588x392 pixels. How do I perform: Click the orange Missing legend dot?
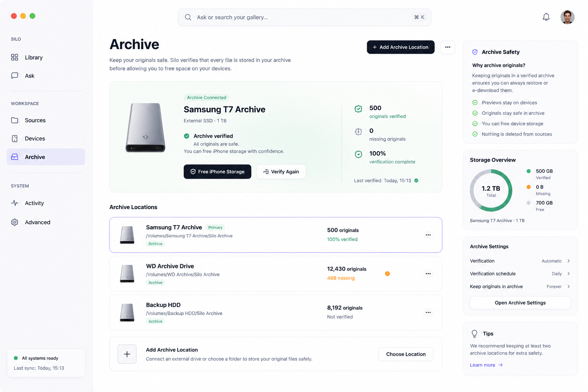point(529,187)
